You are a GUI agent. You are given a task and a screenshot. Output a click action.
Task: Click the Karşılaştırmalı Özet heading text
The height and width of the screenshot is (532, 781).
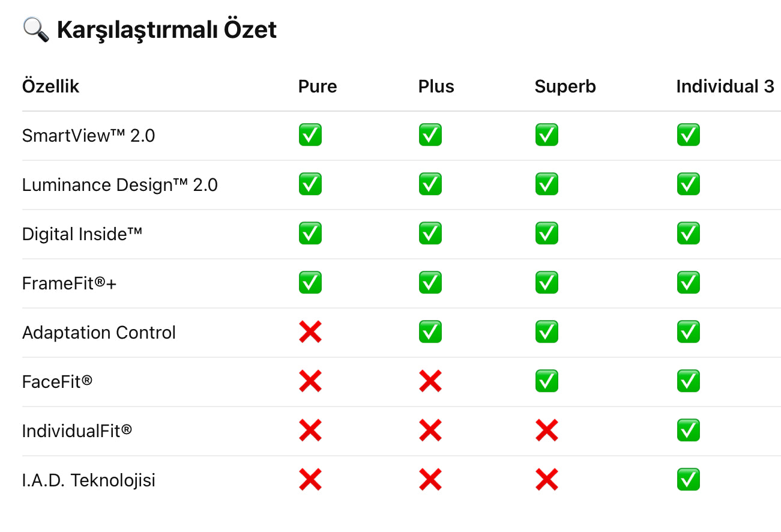(167, 29)
